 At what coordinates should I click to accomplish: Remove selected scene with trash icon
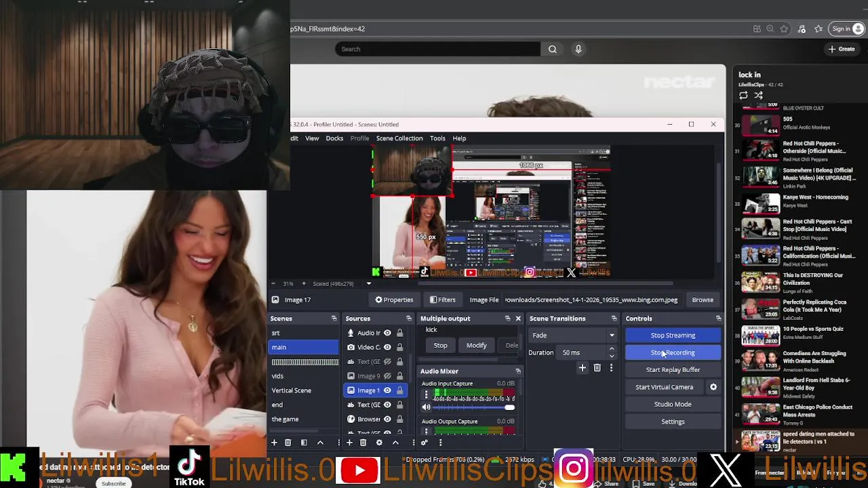pos(288,443)
